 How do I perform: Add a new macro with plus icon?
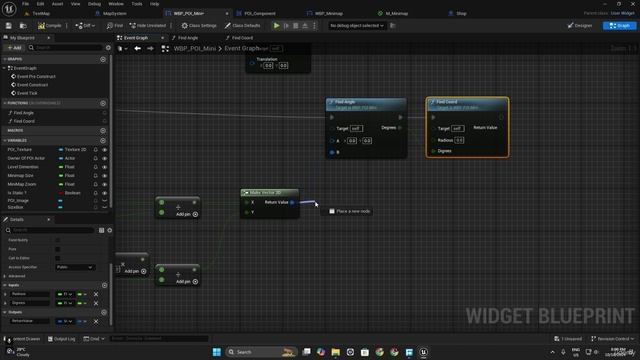pyautogui.click(x=103, y=131)
